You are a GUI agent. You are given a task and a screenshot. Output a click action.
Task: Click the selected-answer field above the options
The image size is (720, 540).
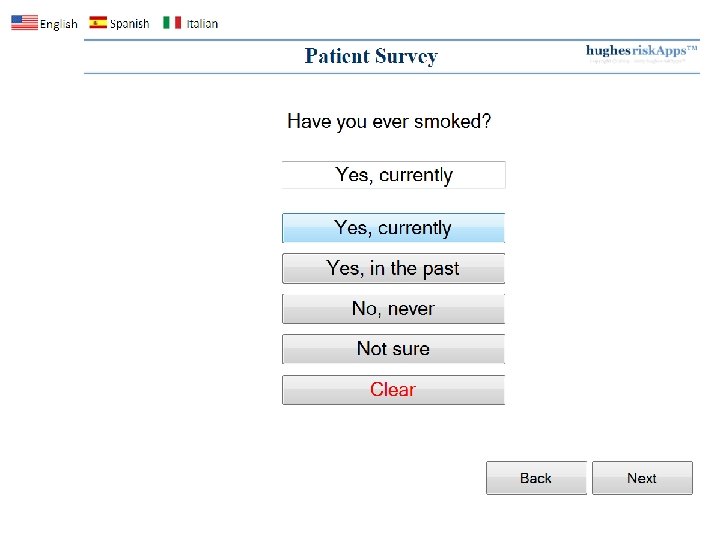(x=393, y=175)
